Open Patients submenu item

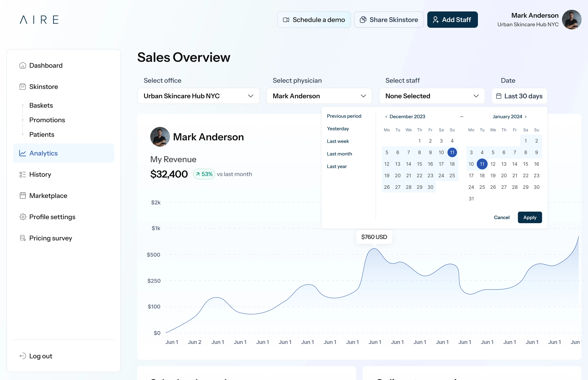42,135
